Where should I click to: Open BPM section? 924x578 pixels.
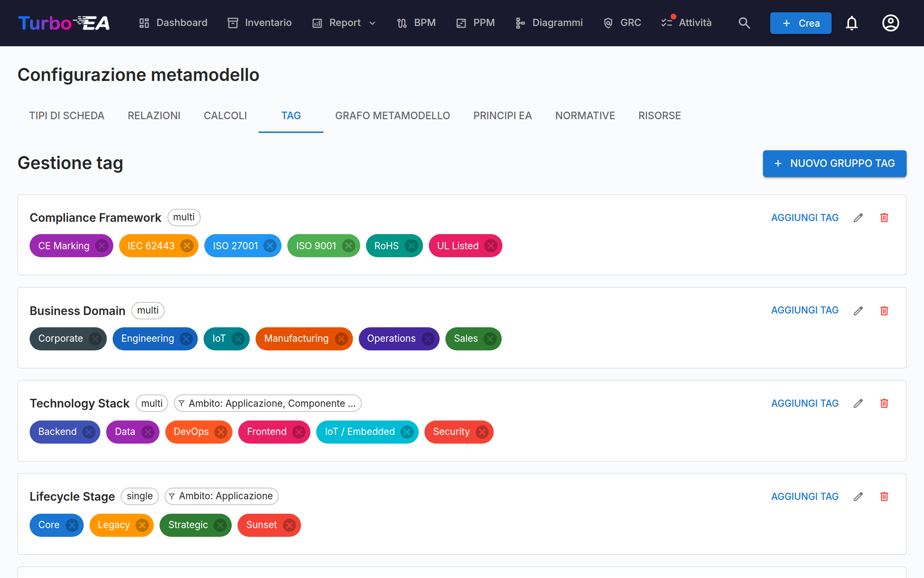pos(416,23)
